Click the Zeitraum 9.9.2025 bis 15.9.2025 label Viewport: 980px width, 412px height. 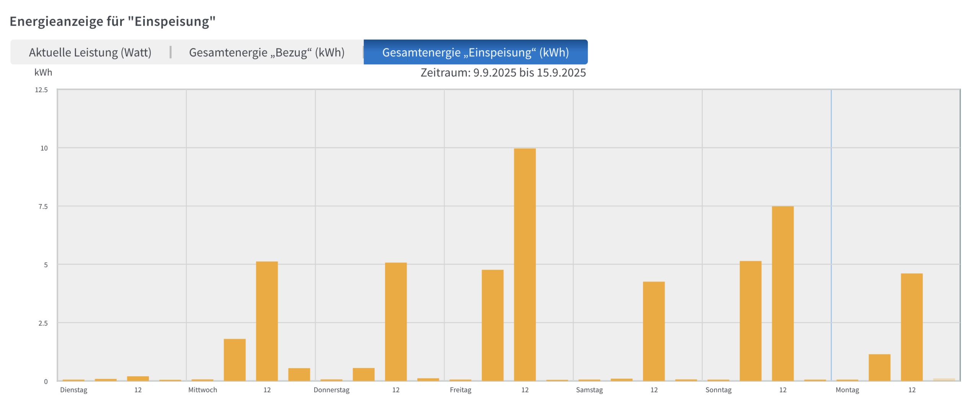[x=503, y=72]
